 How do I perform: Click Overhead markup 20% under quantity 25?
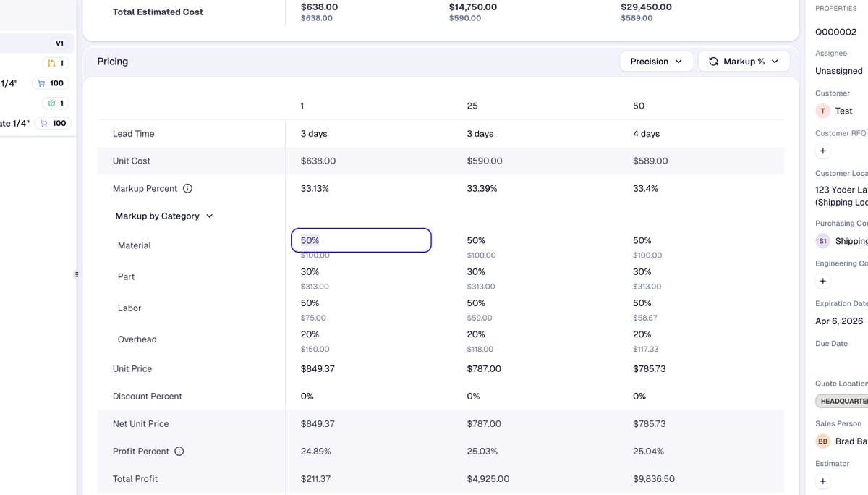click(x=476, y=334)
